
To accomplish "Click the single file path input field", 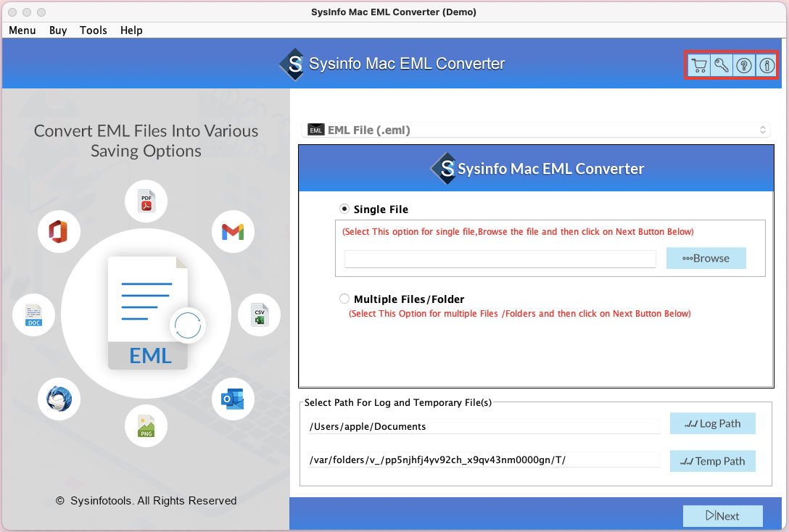I will click(x=500, y=259).
